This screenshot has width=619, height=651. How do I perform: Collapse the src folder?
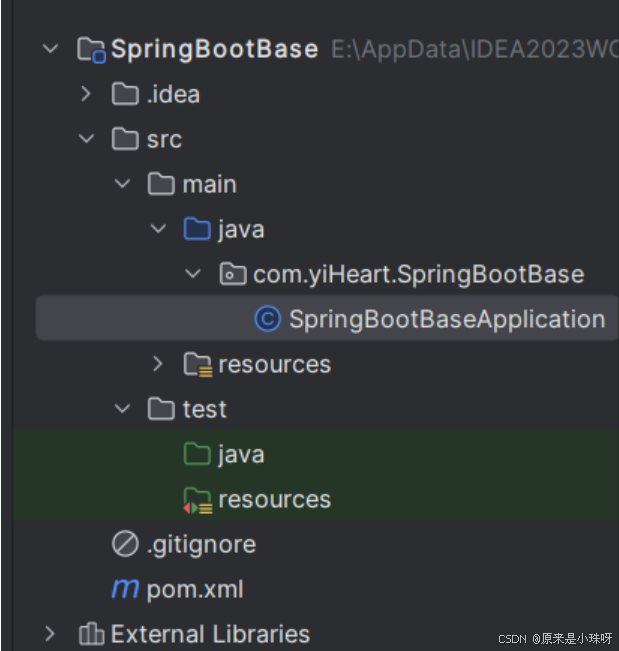tap(86, 139)
